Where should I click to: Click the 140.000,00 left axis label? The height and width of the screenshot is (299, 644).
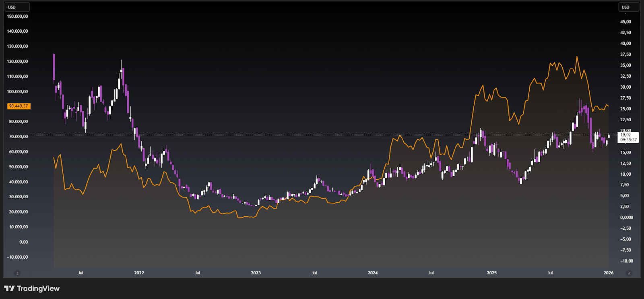tap(17, 31)
